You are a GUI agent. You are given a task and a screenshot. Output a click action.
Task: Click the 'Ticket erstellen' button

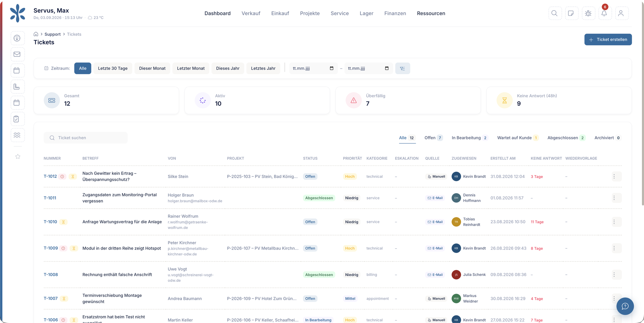tap(608, 40)
